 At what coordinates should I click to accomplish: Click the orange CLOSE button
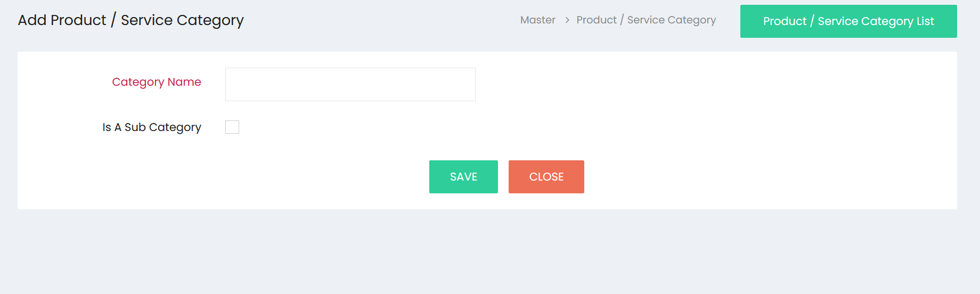(x=546, y=177)
